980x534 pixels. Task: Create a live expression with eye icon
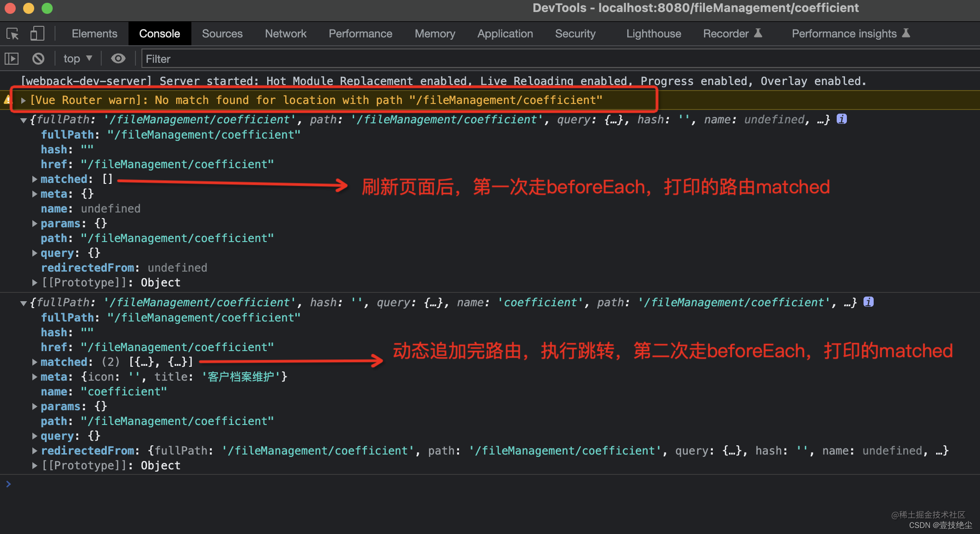[x=118, y=59]
